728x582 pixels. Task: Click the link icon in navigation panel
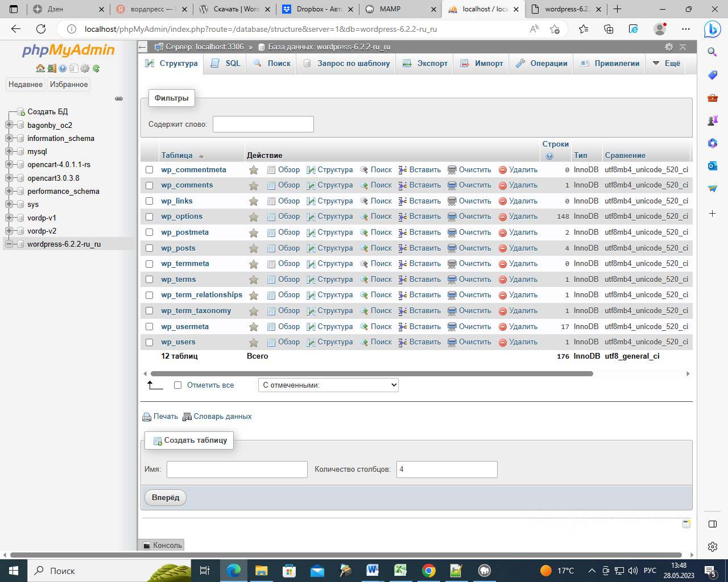(x=119, y=98)
